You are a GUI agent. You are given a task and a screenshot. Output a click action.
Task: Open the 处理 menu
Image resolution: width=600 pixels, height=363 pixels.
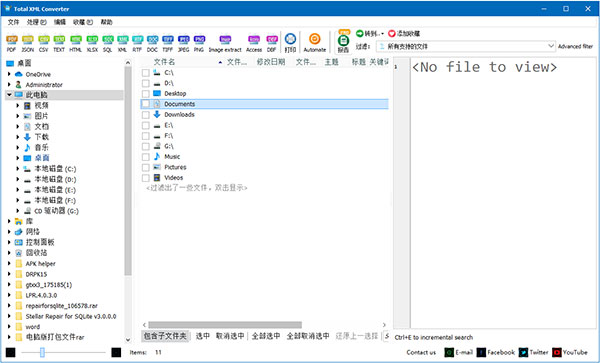[37, 22]
